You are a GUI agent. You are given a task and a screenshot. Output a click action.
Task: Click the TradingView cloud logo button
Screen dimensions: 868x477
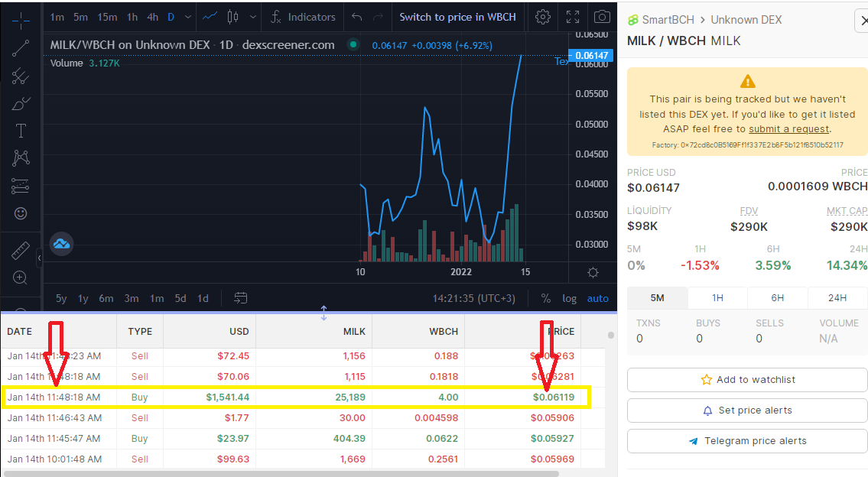61,244
